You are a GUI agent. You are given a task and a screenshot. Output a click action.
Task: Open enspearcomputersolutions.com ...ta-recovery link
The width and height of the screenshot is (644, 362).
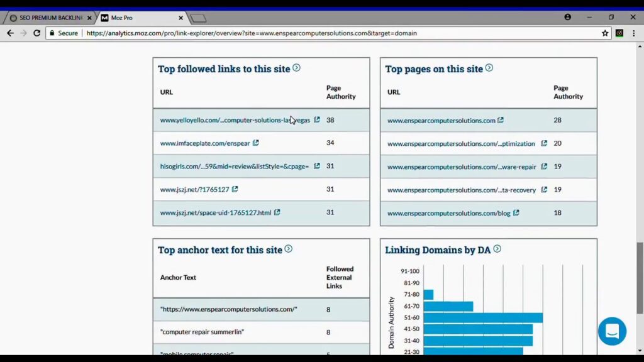(x=462, y=190)
